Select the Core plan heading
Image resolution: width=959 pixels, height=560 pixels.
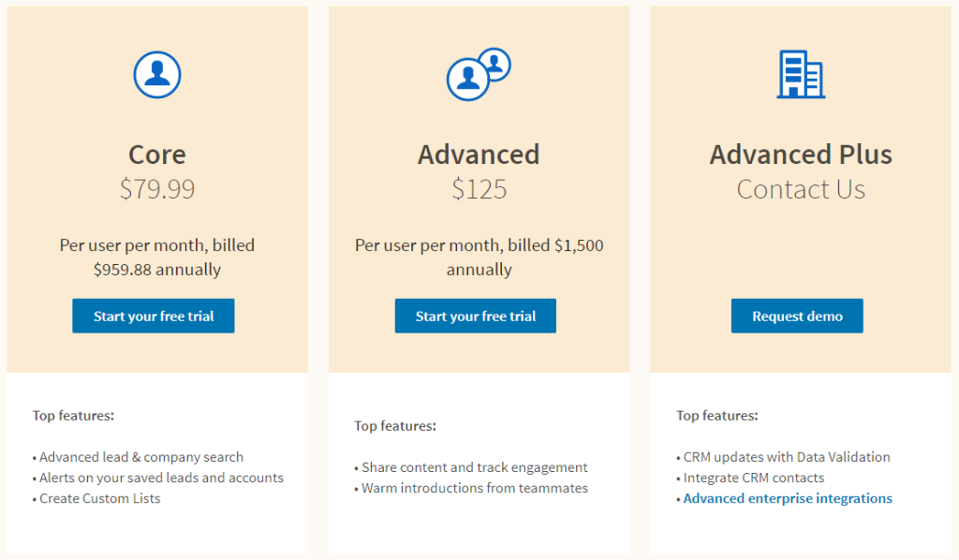click(x=156, y=154)
